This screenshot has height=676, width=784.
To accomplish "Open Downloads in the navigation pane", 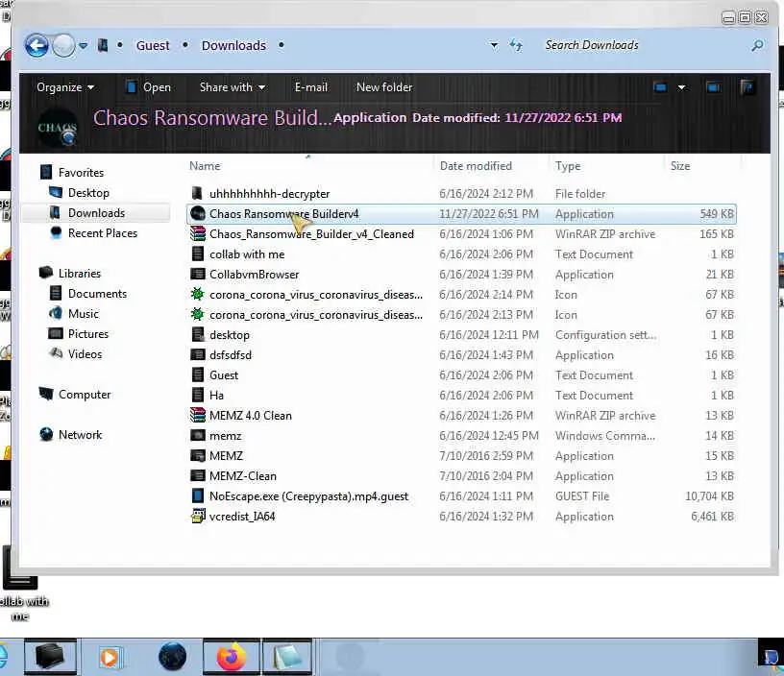I will (x=96, y=213).
